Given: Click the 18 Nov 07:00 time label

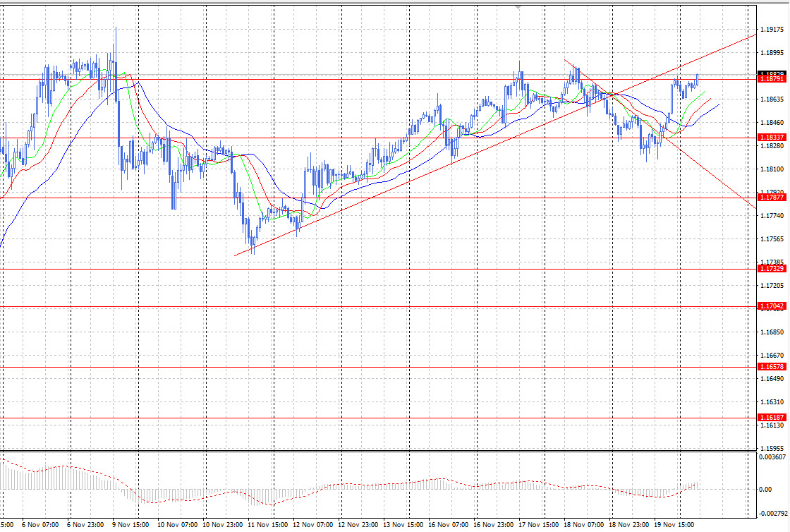Looking at the screenshot, I should (583, 524).
